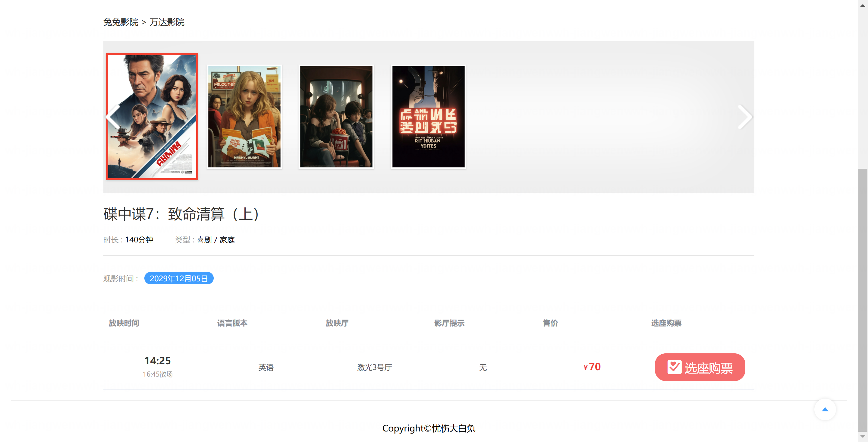868x442 pixels.
Task: Choose the 2029年12月05日 date tab
Action: (x=179, y=278)
